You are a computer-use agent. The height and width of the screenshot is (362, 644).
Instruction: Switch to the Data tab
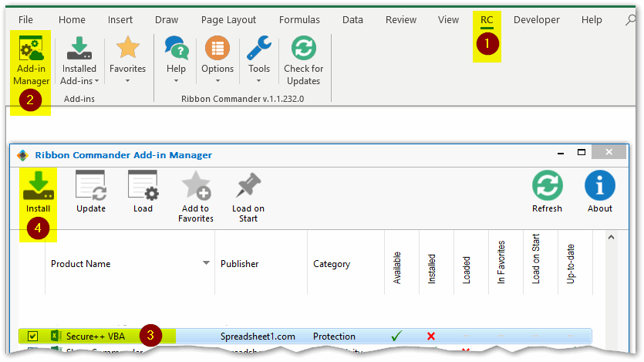pos(352,20)
